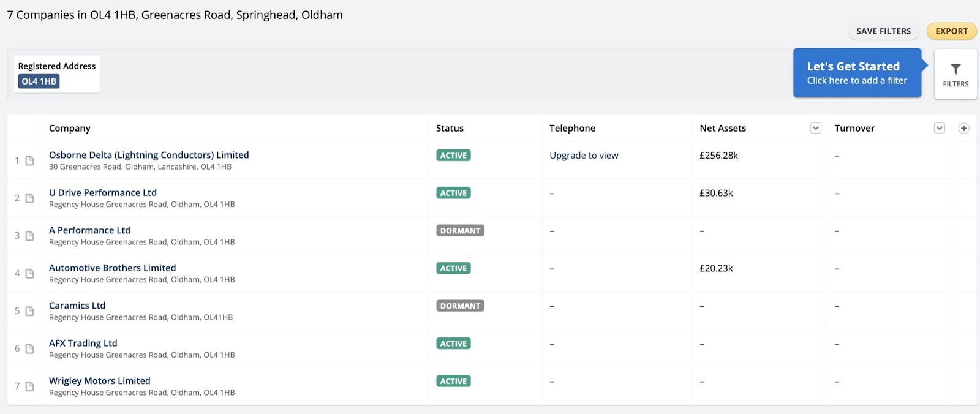This screenshot has width=980, height=414.
Task: Click ACTIVE badge for U Drive Performance
Action: tap(453, 193)
